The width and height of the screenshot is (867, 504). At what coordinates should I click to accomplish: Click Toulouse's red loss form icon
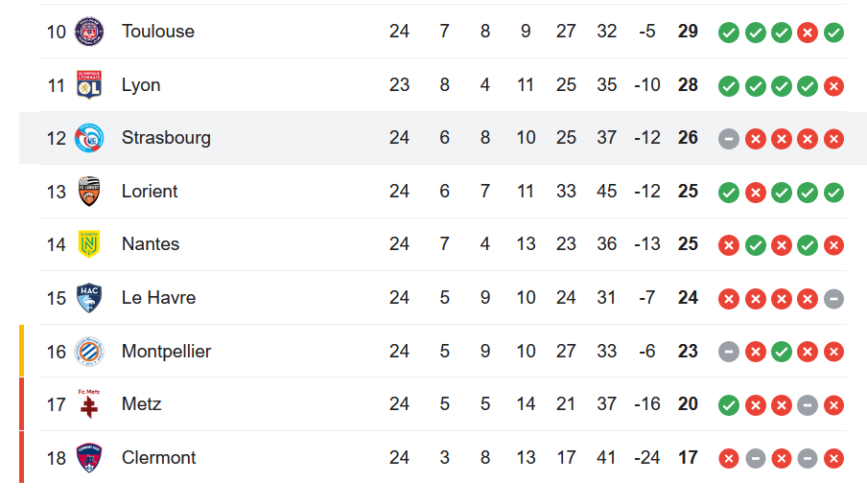point(808,34)
